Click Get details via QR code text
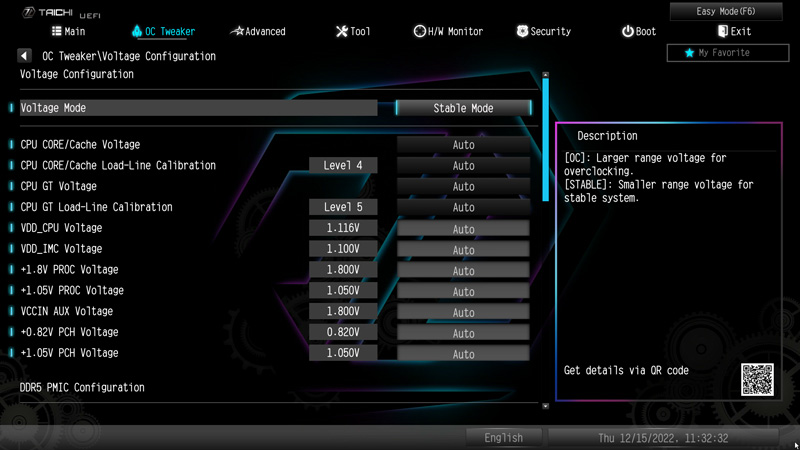Image resolution: width=800 pixels, height=450 pixels. point(626,370)
